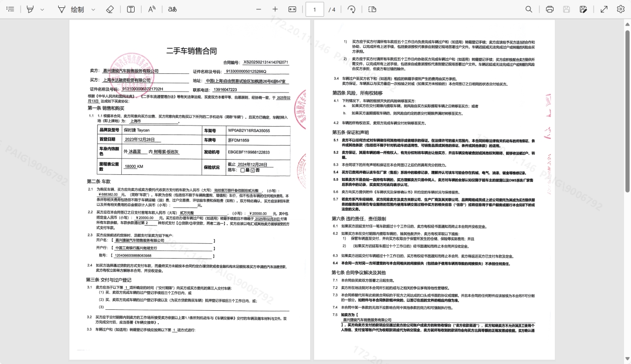
Task: Click the title 二手车销售合同
Action: coord(191,51)
